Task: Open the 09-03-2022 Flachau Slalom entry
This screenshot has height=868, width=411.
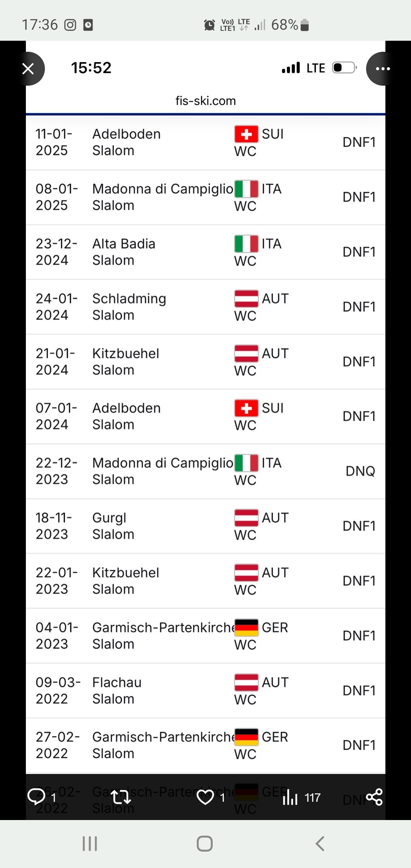Action: pyautogui.click(x=205, y=691)
